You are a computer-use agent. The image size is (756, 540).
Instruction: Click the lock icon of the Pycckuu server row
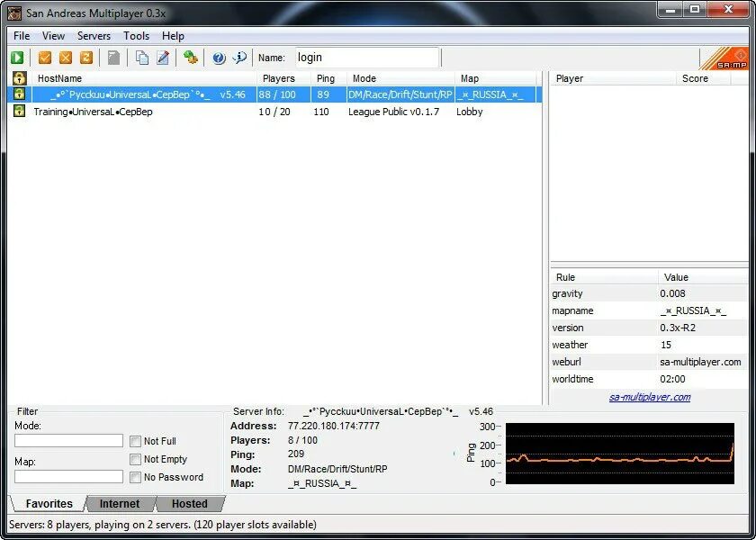coord(19,94)
